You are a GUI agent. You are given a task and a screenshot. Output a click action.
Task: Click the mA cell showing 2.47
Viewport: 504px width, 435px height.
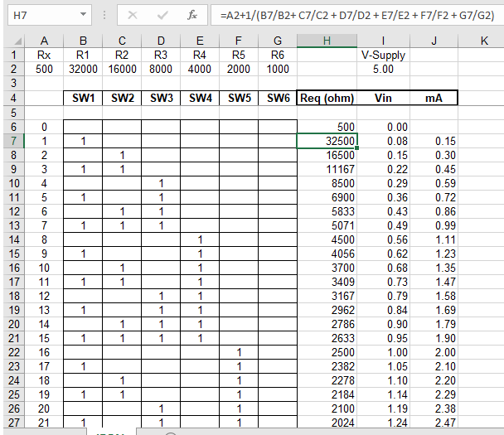coord(434,422)
